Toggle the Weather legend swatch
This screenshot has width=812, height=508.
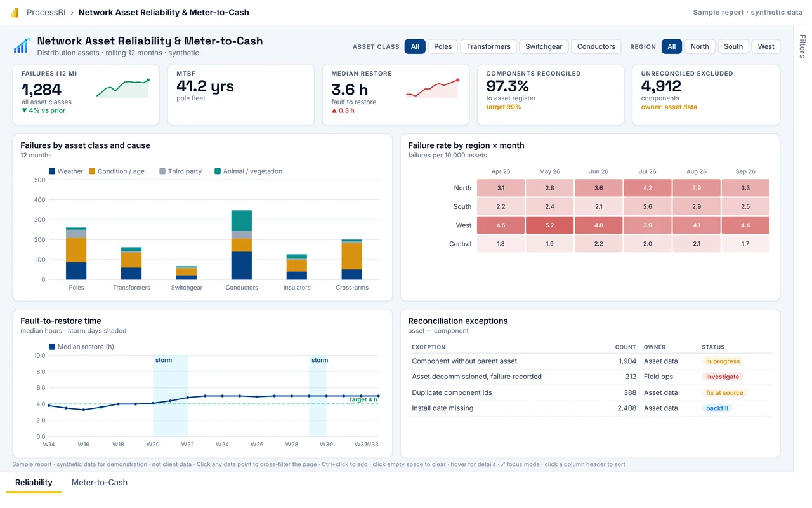tap(52, 171)
